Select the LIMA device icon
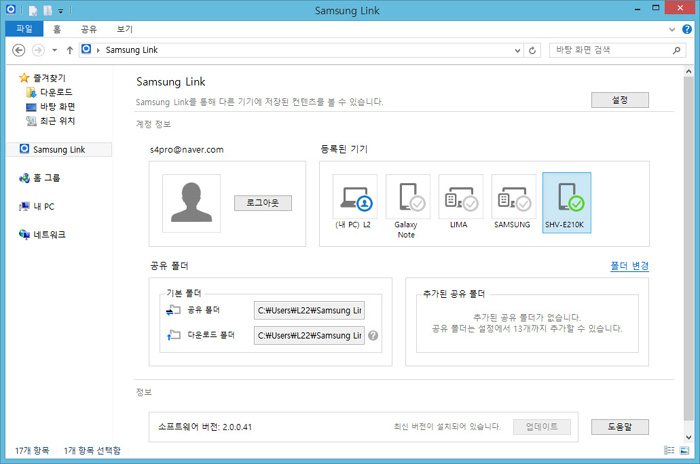The image size is (700, 464). [461, 197]
